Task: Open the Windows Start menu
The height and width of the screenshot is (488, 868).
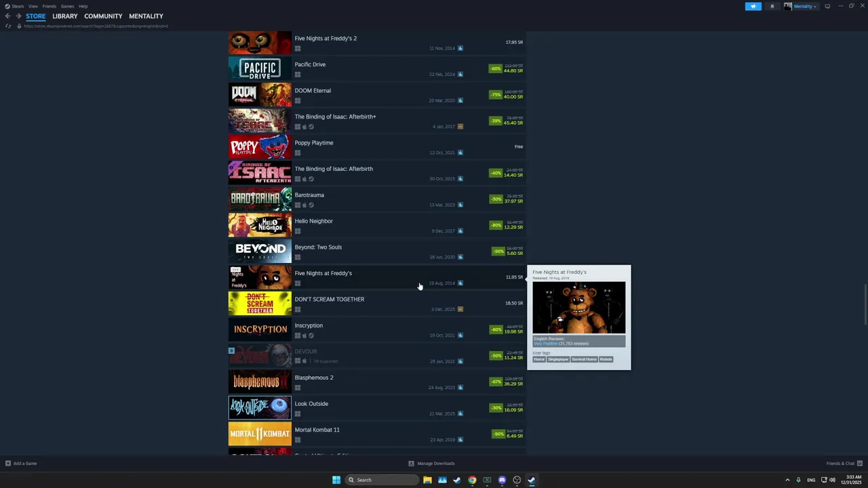Action: pos(336,480)
